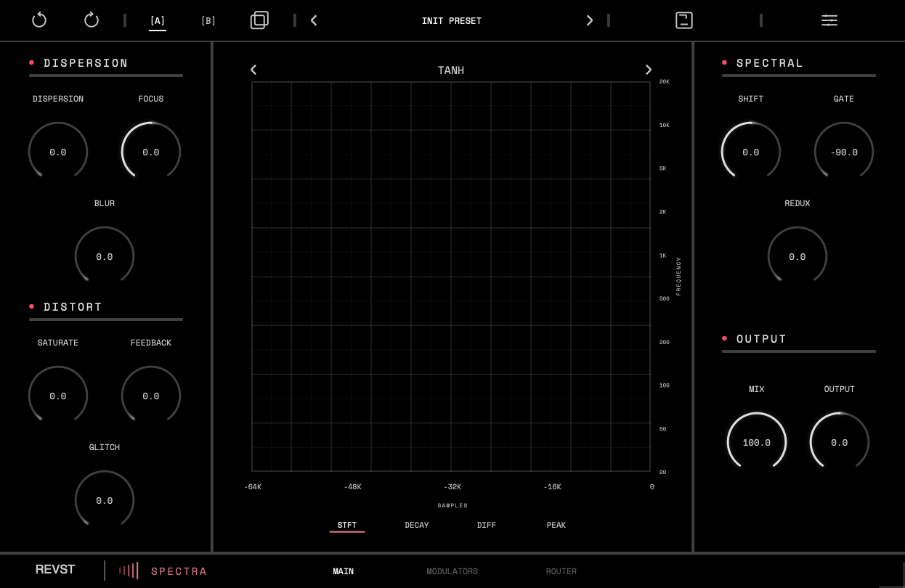Copy A to B with the duplicate icon
905x588 pixels.
[x=259, y=20]
